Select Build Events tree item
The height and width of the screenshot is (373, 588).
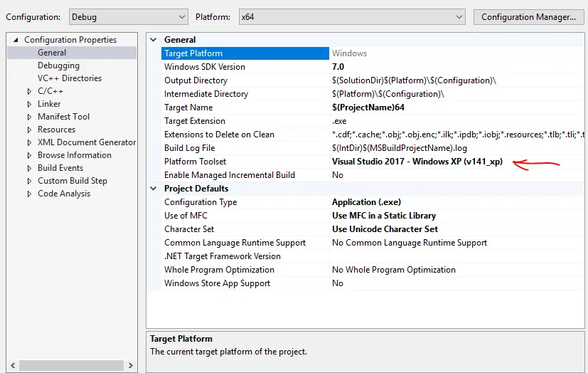(60, 168)
